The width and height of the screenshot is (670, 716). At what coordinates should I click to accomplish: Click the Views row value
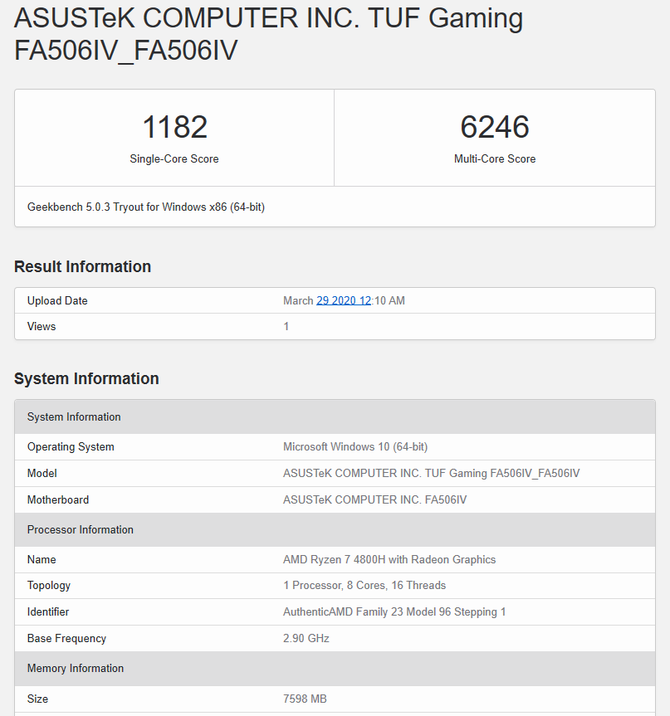(x=286, y=327)
